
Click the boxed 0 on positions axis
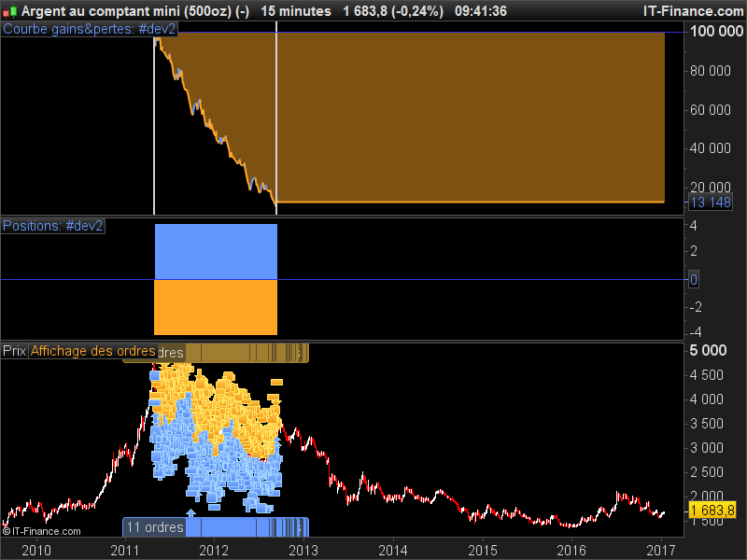694,279
